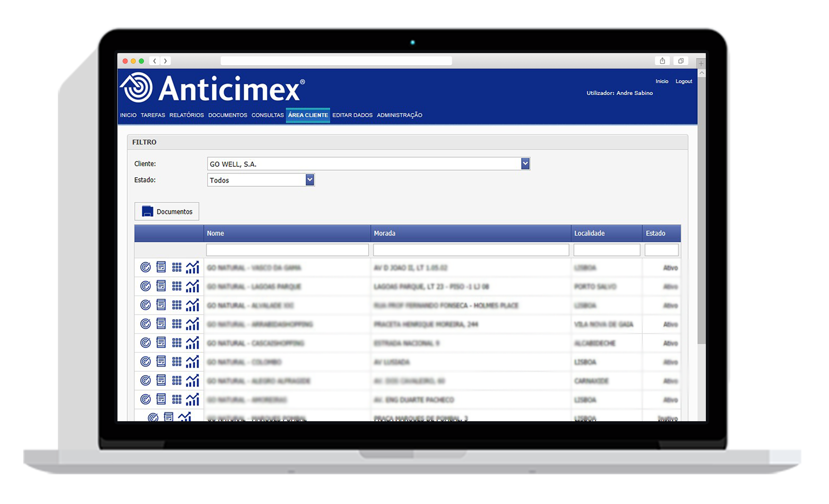Focus the Morada filter input field
The image size is (829, 504).
(471, 250)
